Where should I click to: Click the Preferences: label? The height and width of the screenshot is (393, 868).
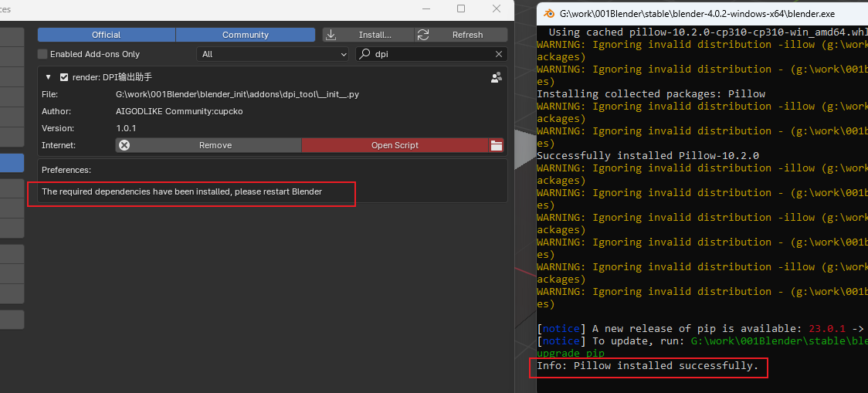click(x=66, y=170)
